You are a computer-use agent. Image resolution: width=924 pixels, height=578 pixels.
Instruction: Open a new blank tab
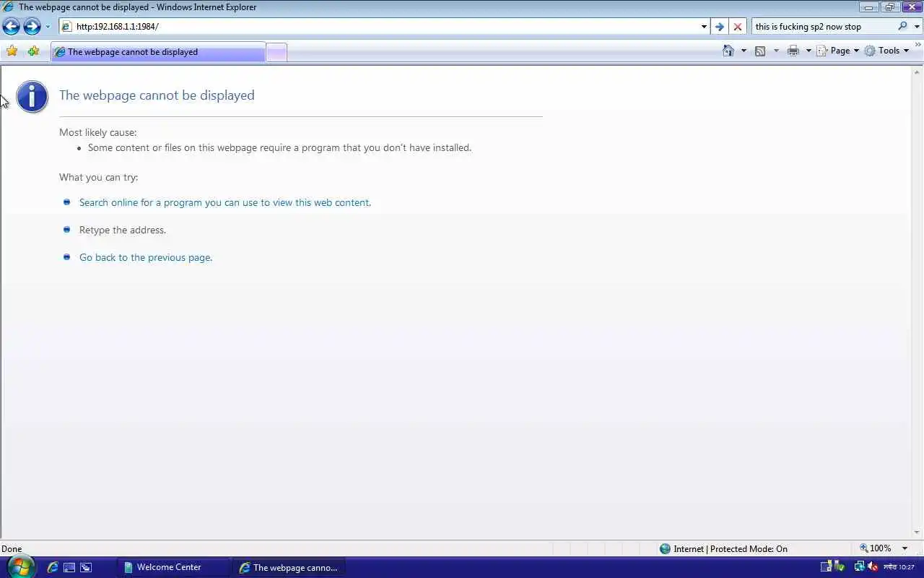pyautogui.click(x=276, y=52)
